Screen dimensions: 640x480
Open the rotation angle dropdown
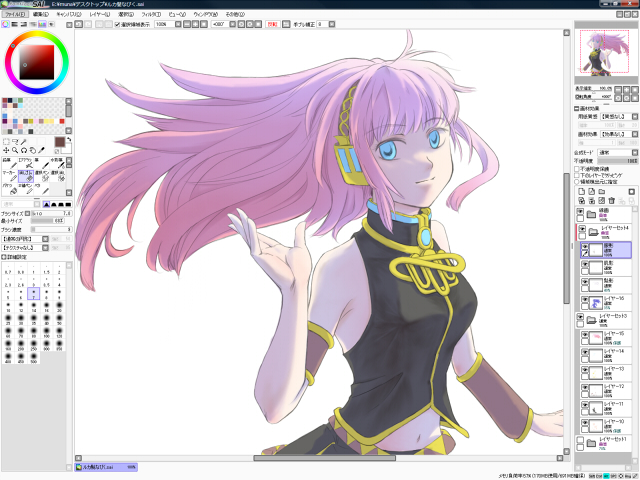point(232,24)
